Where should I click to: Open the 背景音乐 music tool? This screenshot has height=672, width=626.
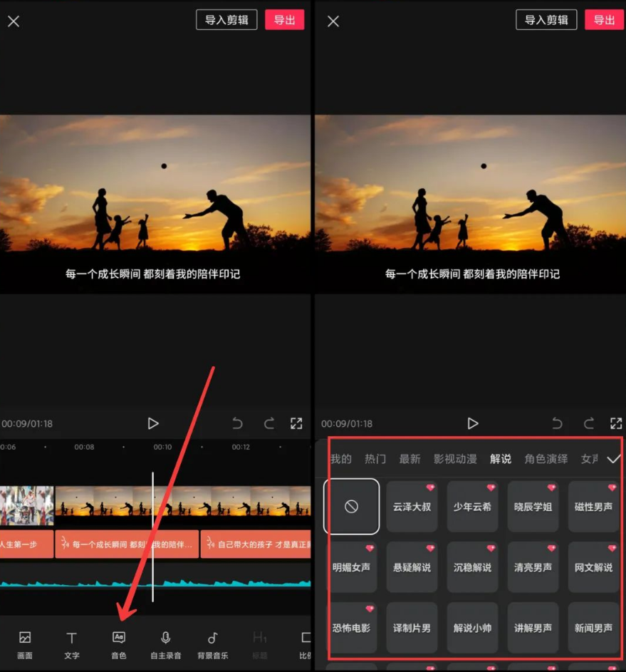click(212, 643)
